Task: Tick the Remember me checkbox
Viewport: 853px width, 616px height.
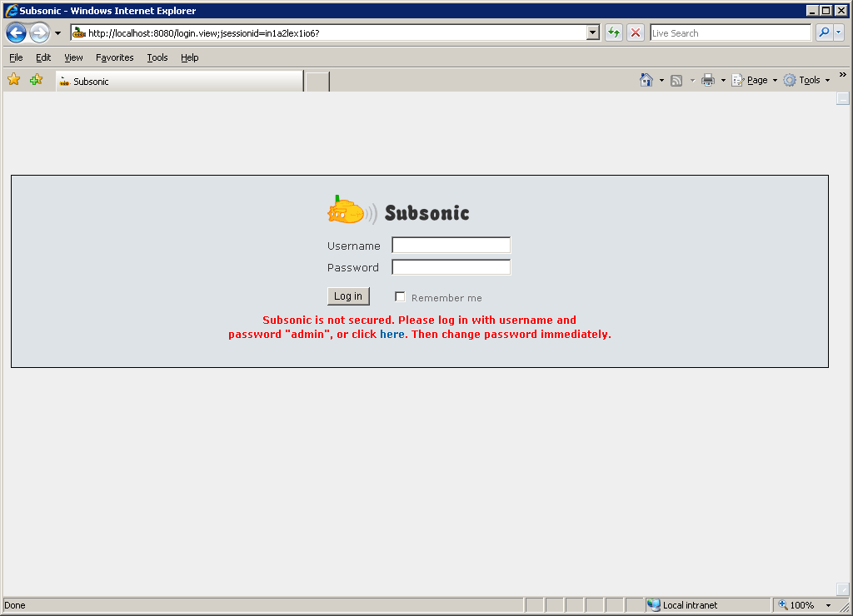Action: (400, 297)
